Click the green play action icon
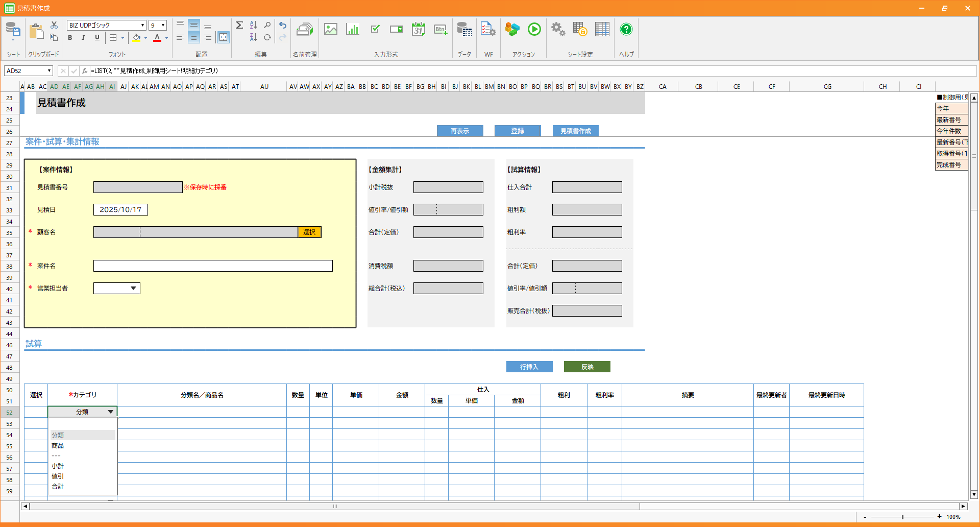The image size is (980, 527). pos(534,30)
